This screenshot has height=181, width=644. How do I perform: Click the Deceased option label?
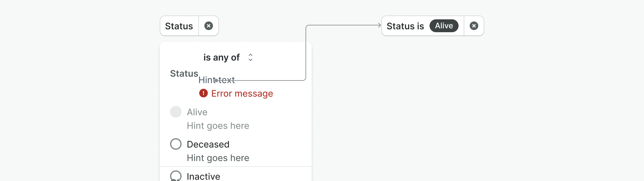click(x=208, y=144)
